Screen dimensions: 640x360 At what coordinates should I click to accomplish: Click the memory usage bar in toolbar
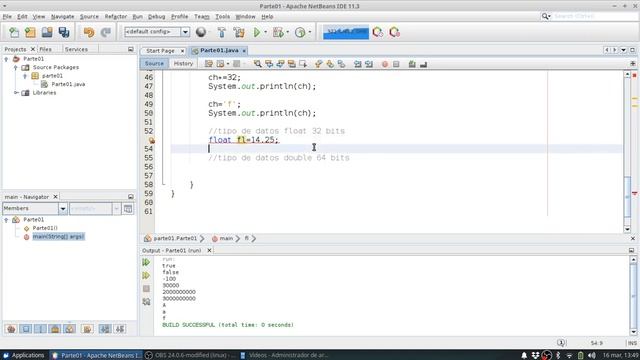click(x=346, y=32)
